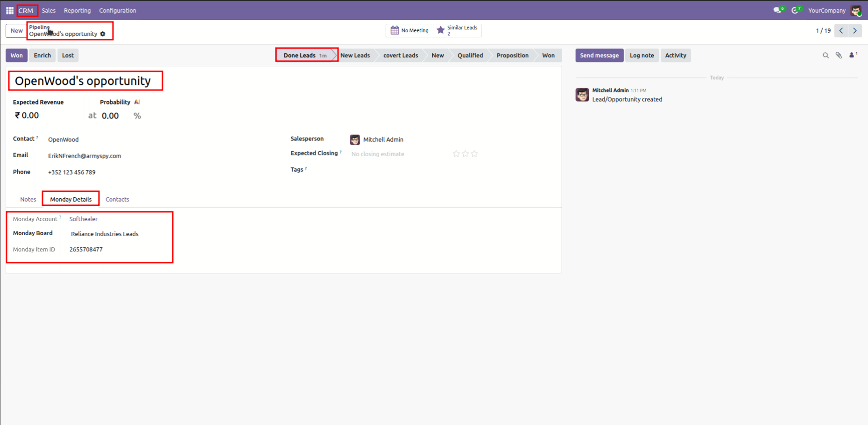Select the Proposition stage
This screenshot has height=425, width=868.
(x=512, y=56)
